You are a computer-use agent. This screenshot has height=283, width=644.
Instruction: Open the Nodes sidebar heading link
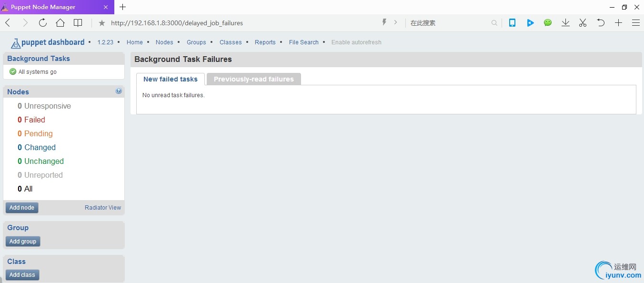pos(18,92)
